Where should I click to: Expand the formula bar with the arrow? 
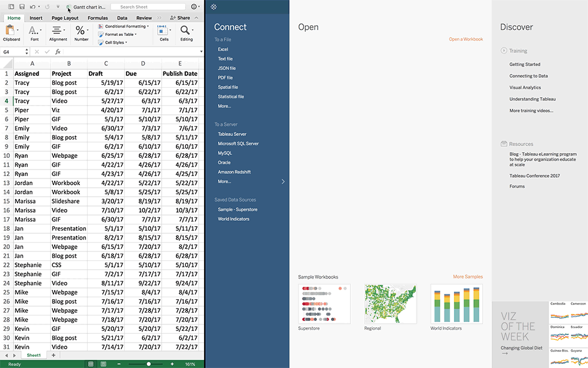tap(201, 52)
